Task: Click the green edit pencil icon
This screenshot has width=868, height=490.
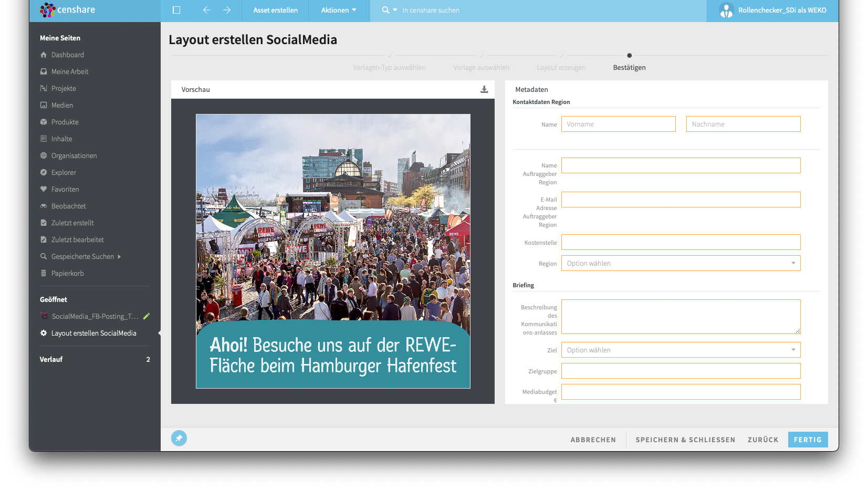Action: point(147,316)
